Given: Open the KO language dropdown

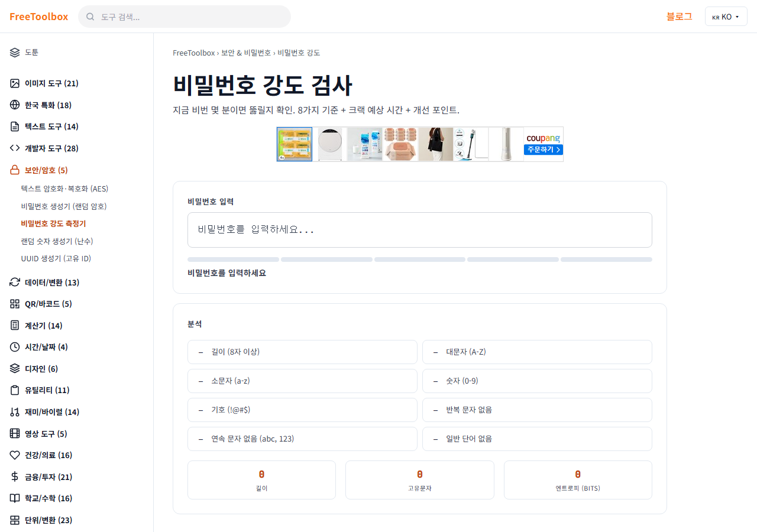Looking at the screenshot, I should [726, 17].
